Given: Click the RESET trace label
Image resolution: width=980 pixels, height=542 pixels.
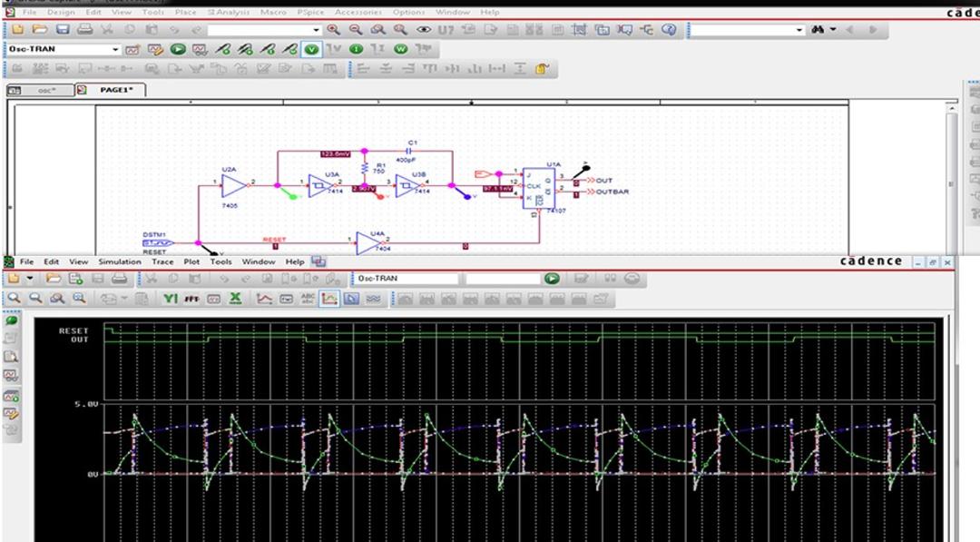Looking at the screenshot, I should click(73, 330).
